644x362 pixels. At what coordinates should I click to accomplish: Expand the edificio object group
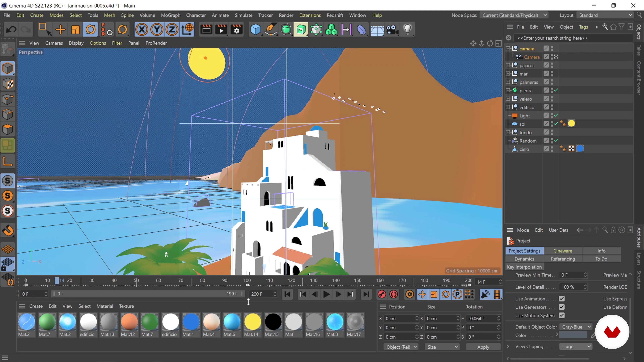point(508,107)
